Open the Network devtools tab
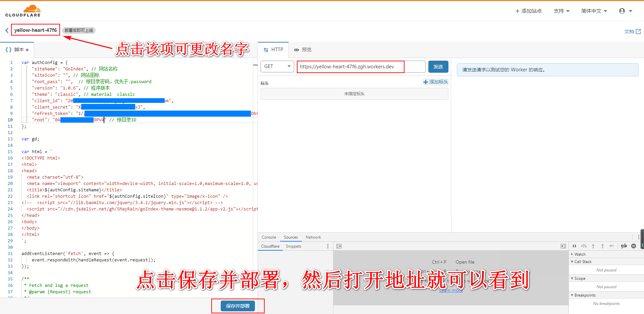Viewport: 644px width, 314px height. coord(313,237)
